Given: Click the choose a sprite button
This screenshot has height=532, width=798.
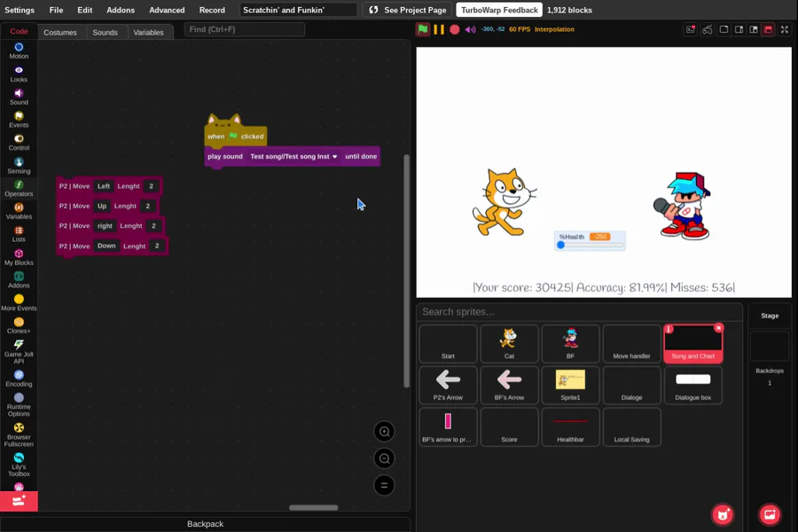Looking at the screenshot, I should (x=723, y=514).
